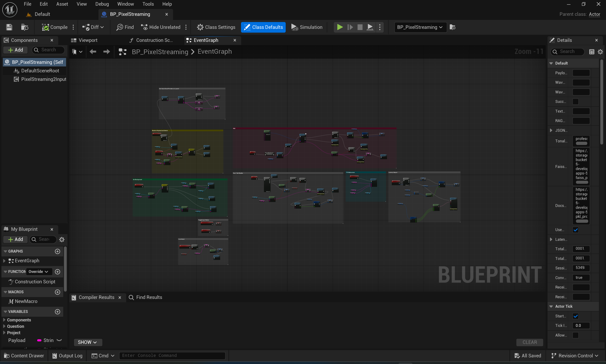Open the BP_PixelStreaming debug object dropdown

(420, 27)
